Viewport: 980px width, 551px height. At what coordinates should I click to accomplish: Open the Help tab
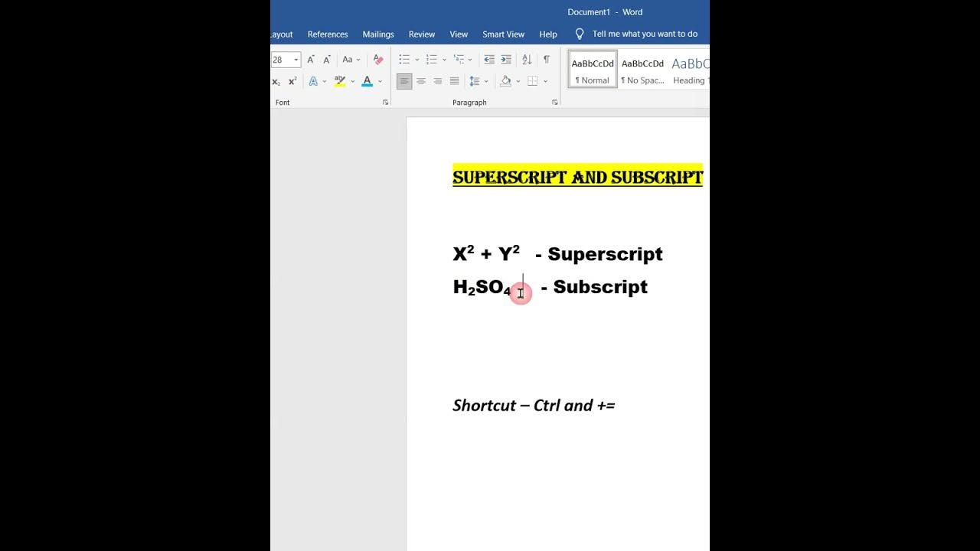(x=548, y=34)
